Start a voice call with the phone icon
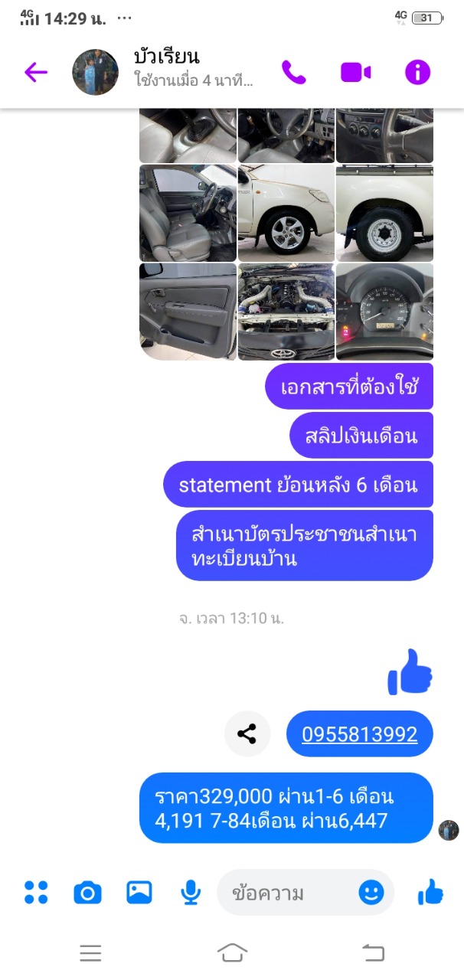464x980 pixels. pos(293,72)
